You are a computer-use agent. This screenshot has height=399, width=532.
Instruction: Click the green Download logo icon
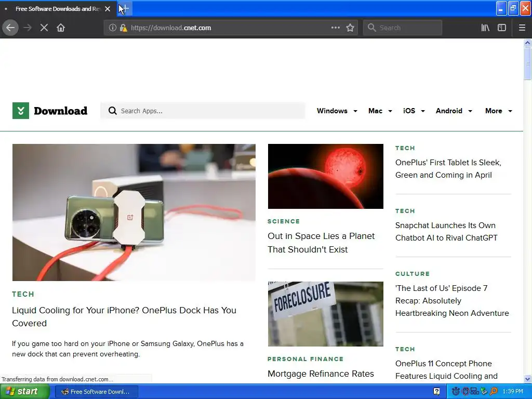[21, 111]
